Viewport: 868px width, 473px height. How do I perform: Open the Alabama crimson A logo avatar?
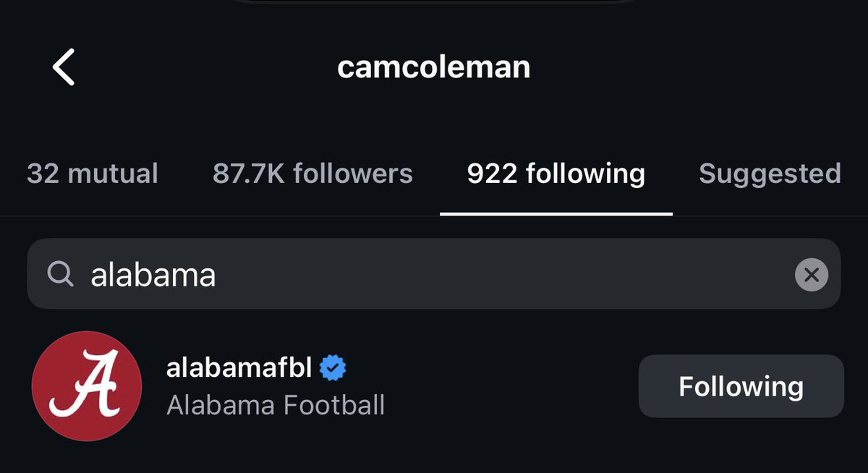[x=87, y=385]
